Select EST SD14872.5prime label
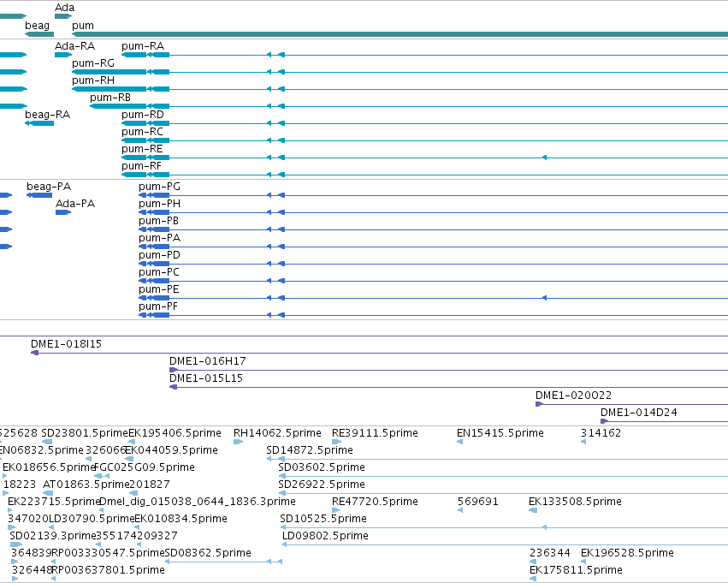The image size is (728, 583). 310,450
